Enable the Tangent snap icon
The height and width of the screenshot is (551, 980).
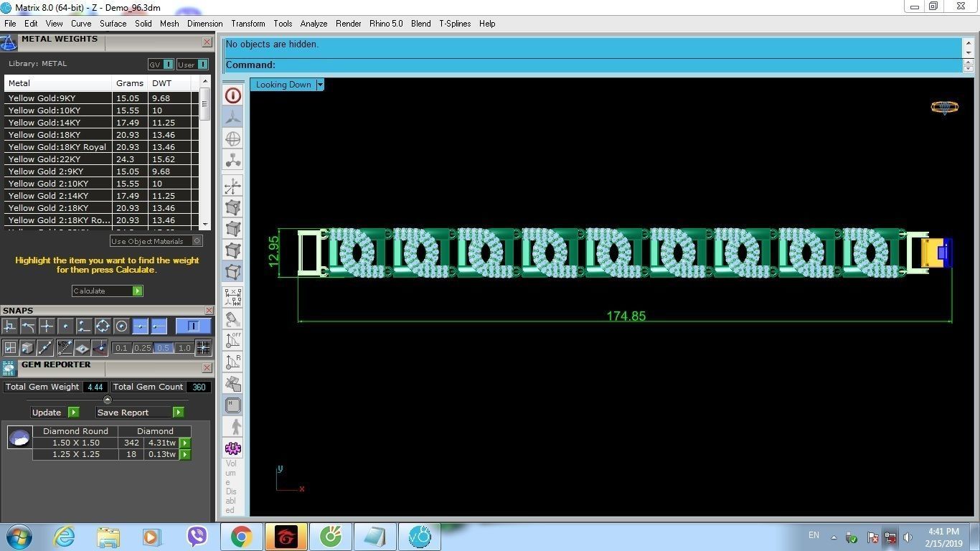[x=29, y=326]
